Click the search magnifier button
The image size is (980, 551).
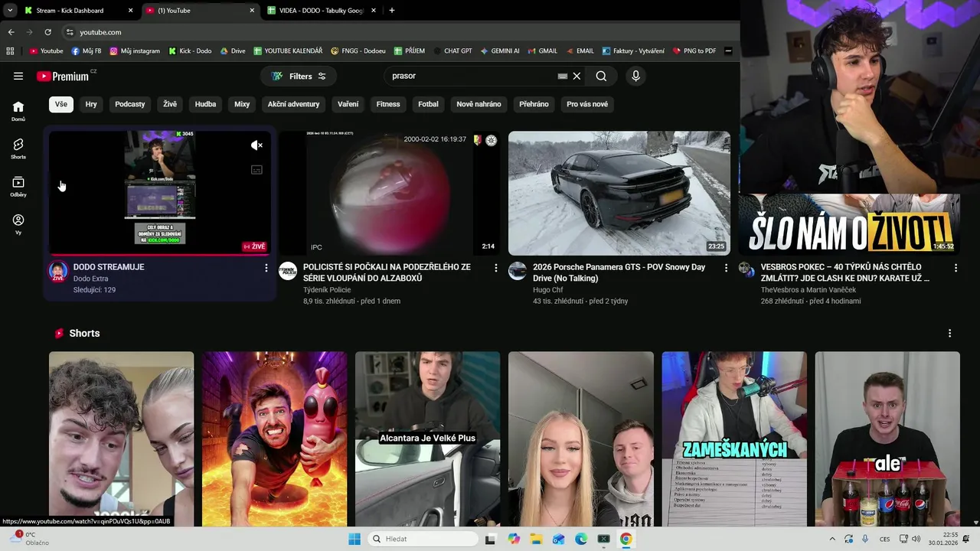pos(601,76)
